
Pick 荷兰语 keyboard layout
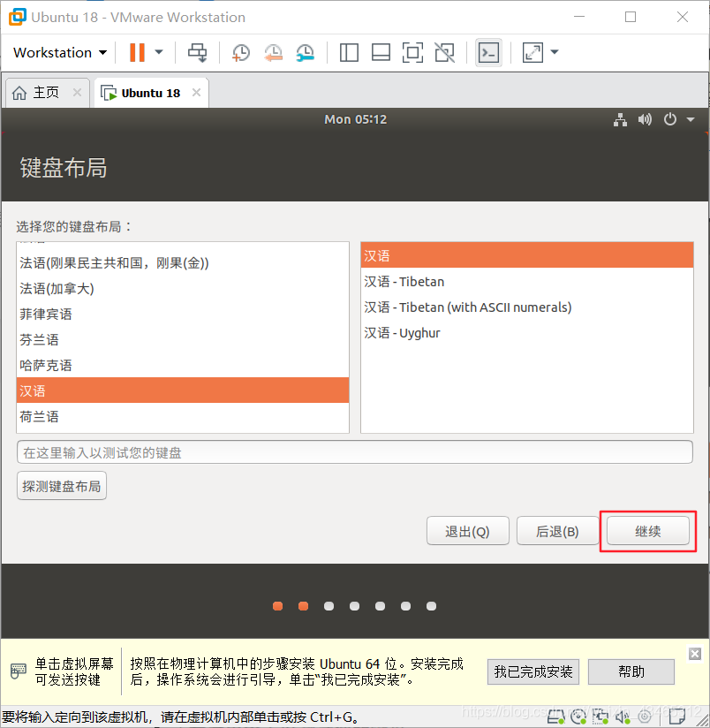pyautogui.click(x=183, y=416)
